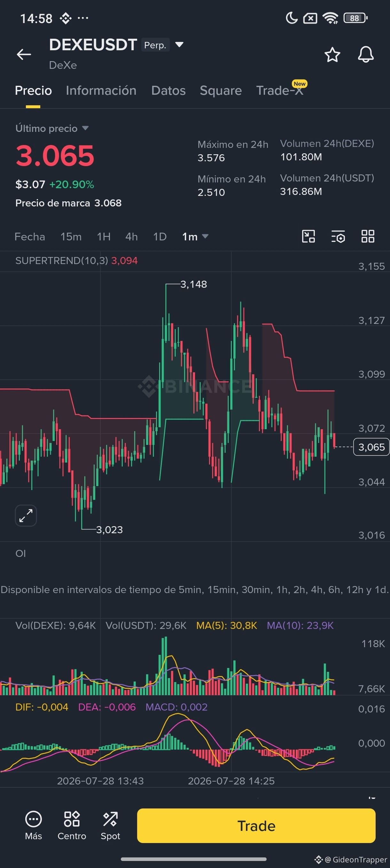390x868 pixels.
Task: Tap the MACD: 0,002 value
Action: coord(176,707)
